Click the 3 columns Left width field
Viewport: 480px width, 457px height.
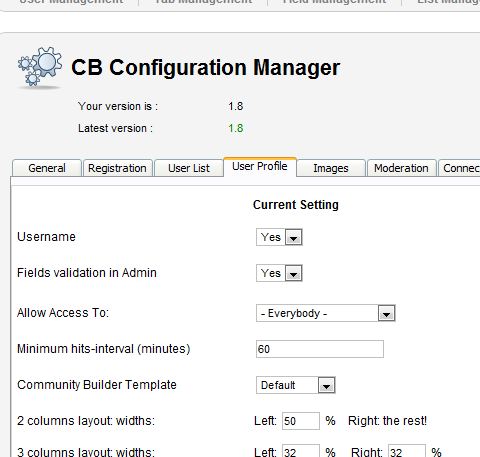point(301,451)
